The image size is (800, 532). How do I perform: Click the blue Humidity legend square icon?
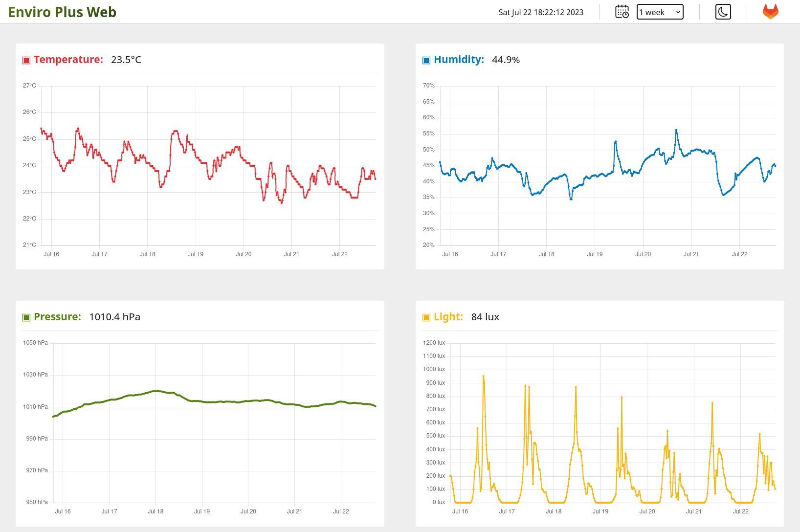(426, 60)
